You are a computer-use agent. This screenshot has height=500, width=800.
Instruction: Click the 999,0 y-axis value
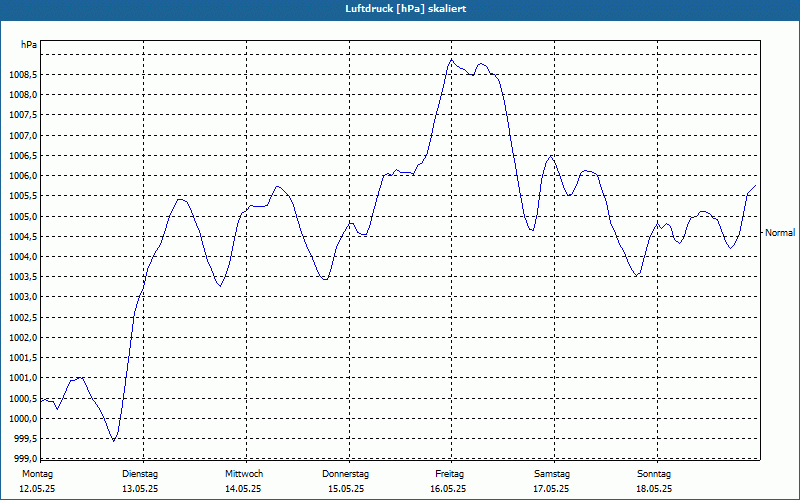(25, 458)
